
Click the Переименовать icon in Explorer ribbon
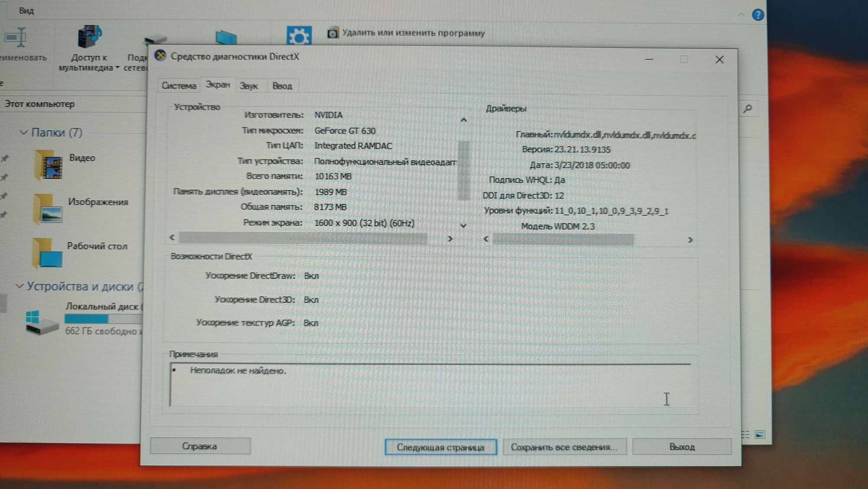16,37
